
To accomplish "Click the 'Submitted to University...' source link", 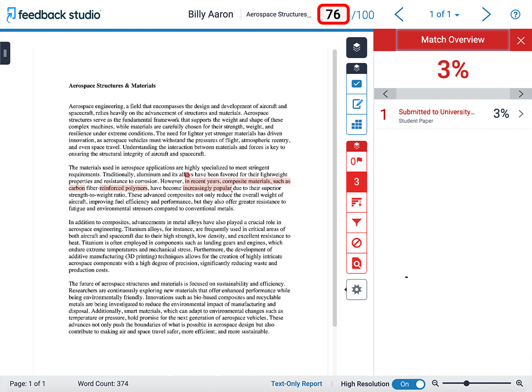I will [436, 112].
